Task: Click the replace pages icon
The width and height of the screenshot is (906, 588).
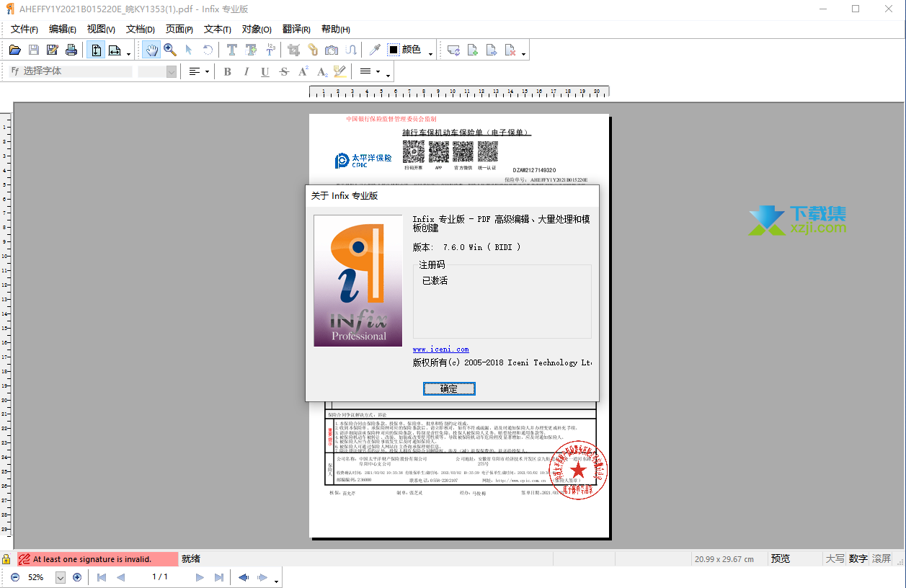Action: click(x=453, y=50)
